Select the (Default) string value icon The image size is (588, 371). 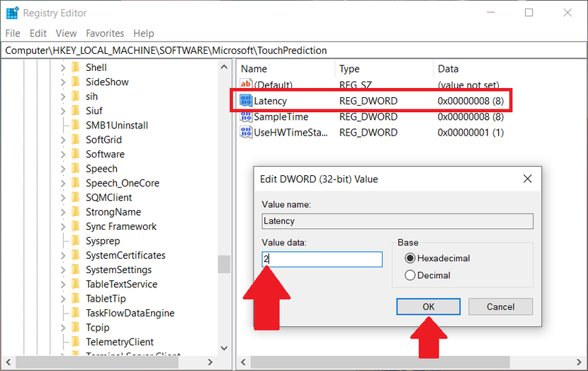246,84
